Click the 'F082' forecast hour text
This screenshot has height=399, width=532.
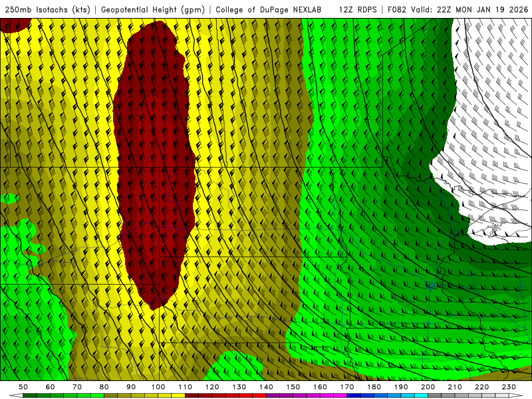point(397,10)
